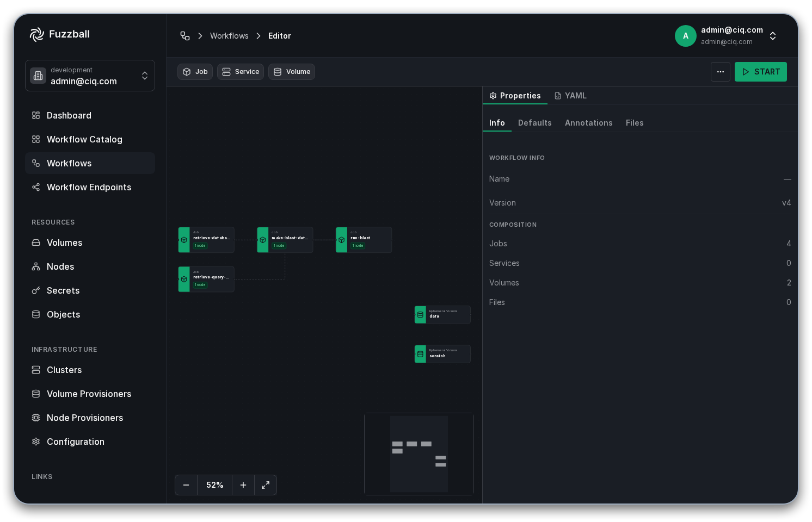Click the Nodes network icon
The height and width of the screenshot is (522, 812).
point(36,266)
